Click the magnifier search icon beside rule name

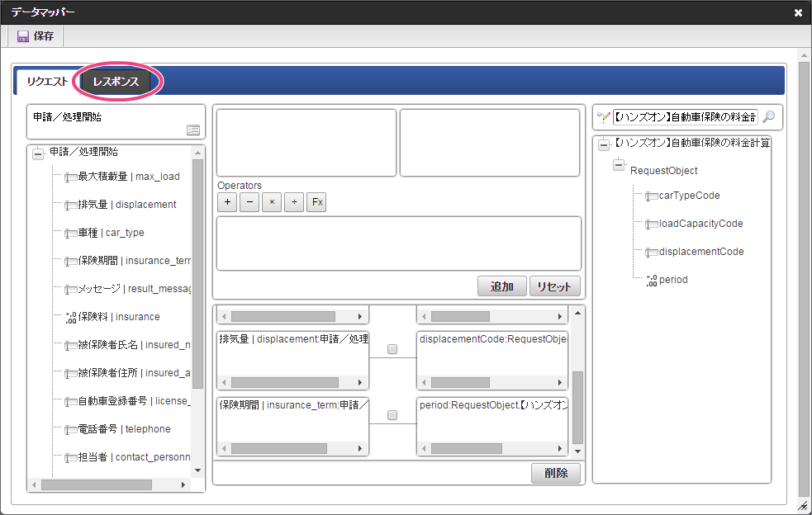coord(769,117)
